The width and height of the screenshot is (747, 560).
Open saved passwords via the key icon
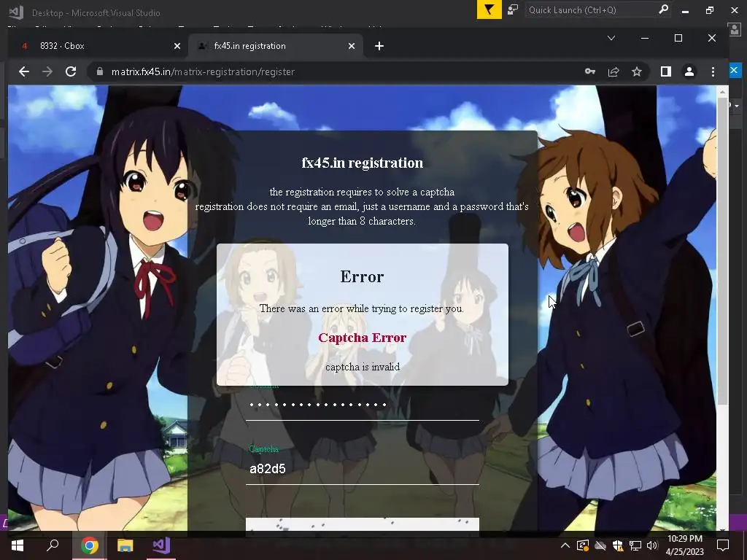tap(589, 71)
